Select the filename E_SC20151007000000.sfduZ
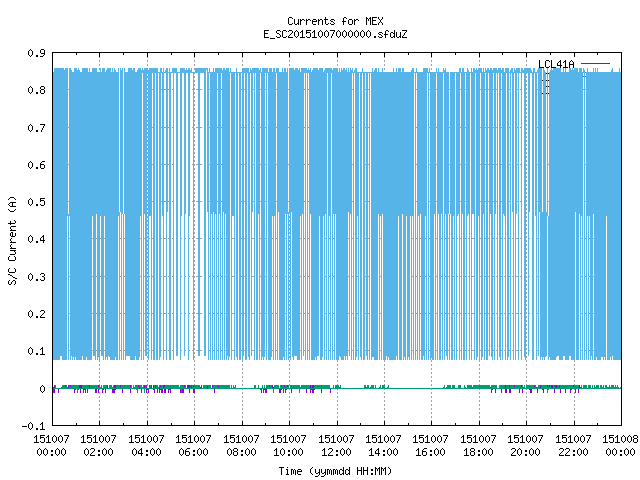Image resolution: width=640 pixels, height=480 pixels. [x=335, y=34]
